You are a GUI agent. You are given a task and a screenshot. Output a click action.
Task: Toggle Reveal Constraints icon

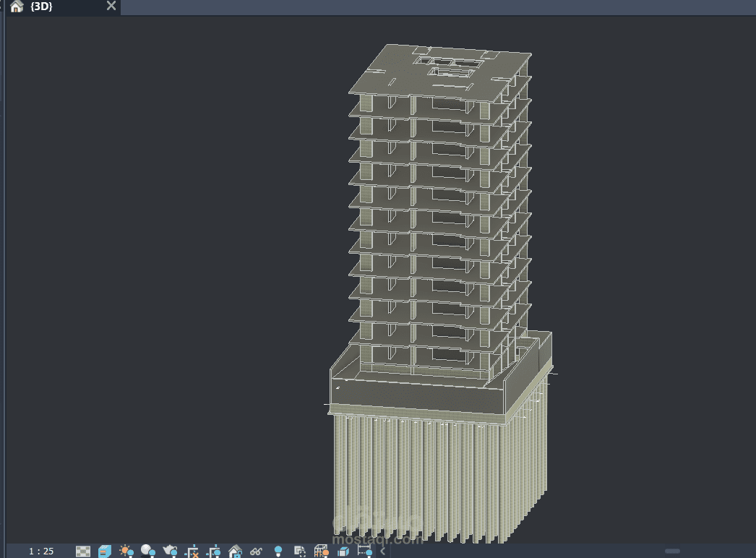click(x=364, y=551)
